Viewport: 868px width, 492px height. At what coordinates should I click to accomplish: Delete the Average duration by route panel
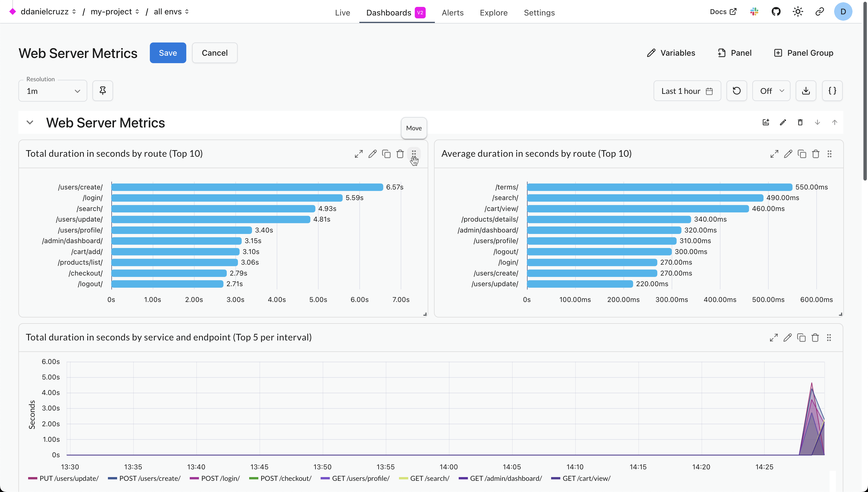[x=816, y=154]
